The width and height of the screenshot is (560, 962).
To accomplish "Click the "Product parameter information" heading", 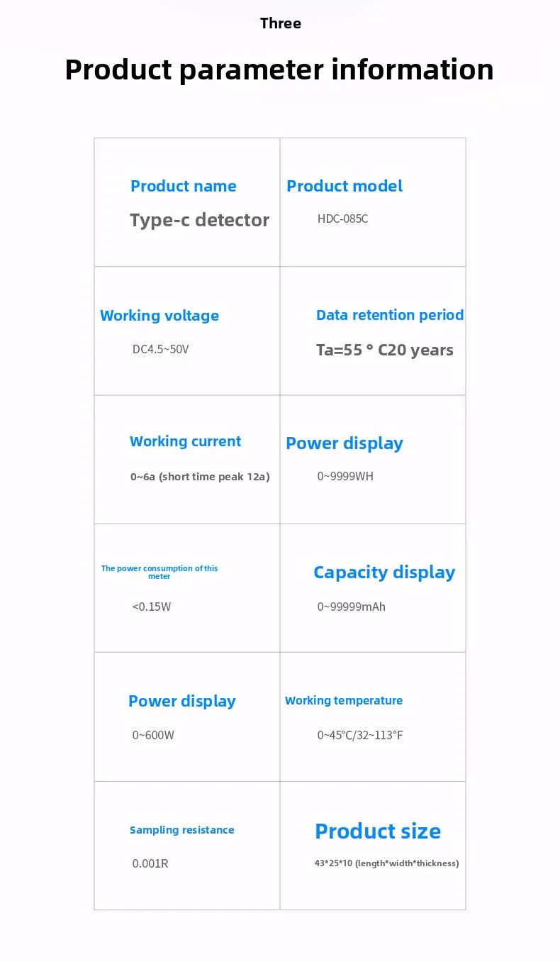I will [x=279, y=70].
